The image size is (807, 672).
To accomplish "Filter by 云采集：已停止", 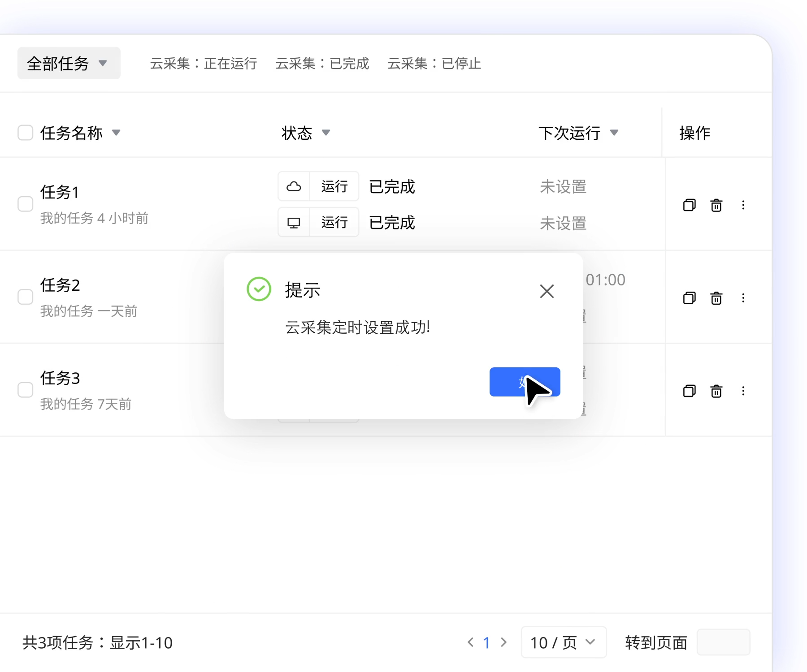I will pyautogui.click(x=434, y=64).
